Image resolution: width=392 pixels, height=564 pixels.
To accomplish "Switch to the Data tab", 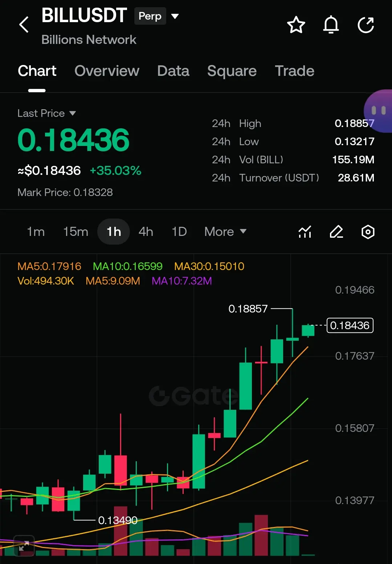I will [173, 71].
